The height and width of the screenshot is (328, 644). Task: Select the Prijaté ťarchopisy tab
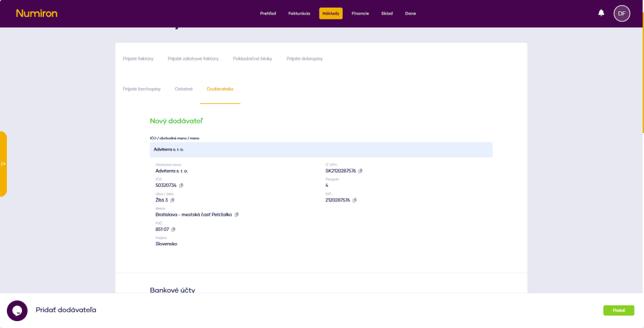click(142, 89)
